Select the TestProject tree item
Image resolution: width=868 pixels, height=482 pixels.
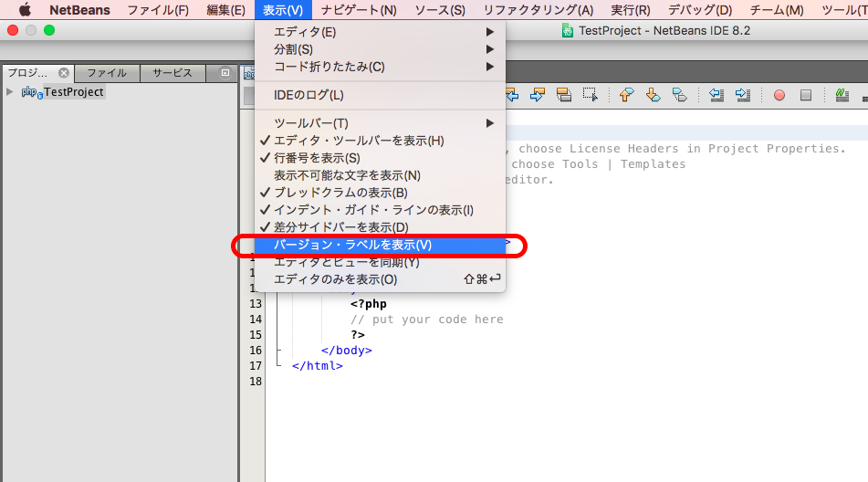(x=74, y=92)
